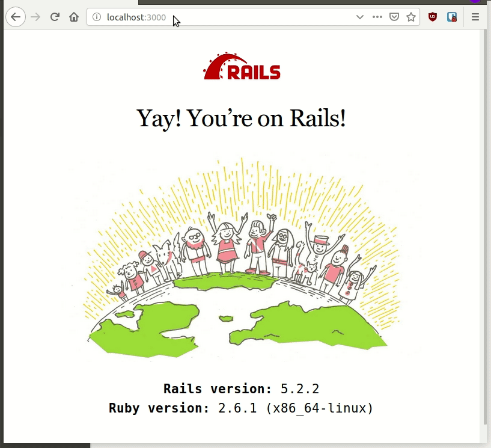Screen dimensions: 491x448
Task: Click the forward navigation arrow
Action: coord(35,17)
